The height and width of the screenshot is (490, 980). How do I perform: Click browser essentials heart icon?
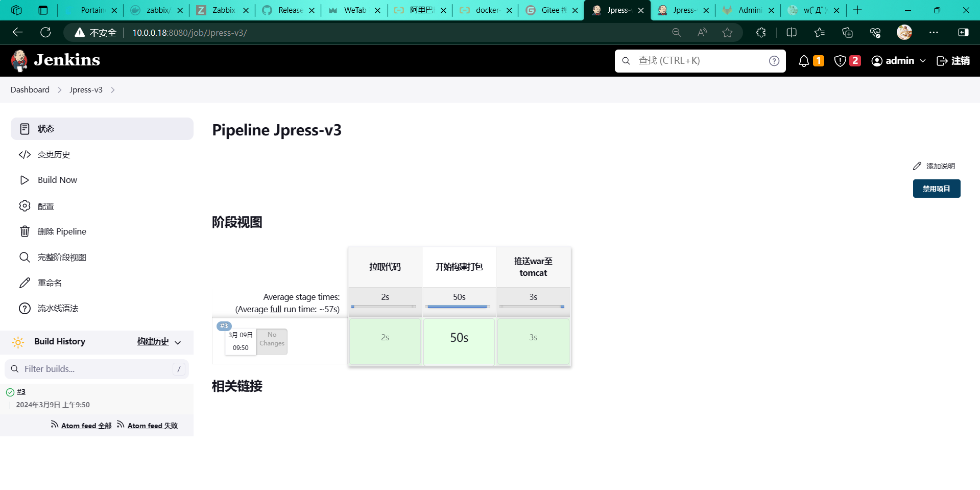tap(875, 33)
